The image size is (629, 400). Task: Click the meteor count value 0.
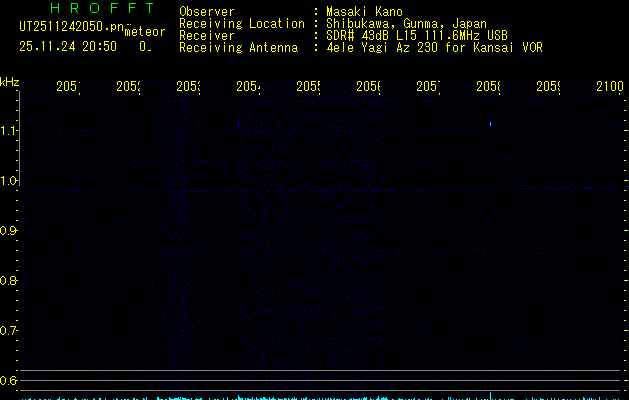point(143,47)
